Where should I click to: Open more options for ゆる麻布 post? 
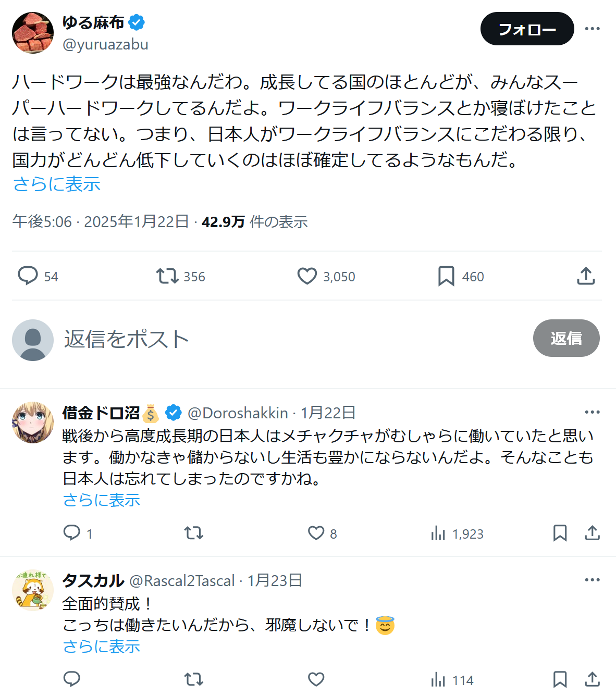592,29
